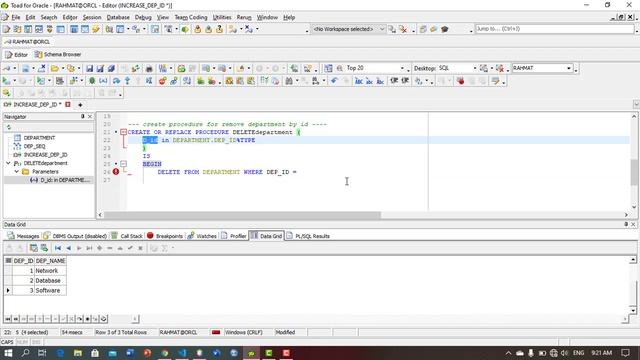Image resolution: width=640 pixels, height=360 pixels.
Task: Collapse the Parameters folder node
Action: pos(17,171)
